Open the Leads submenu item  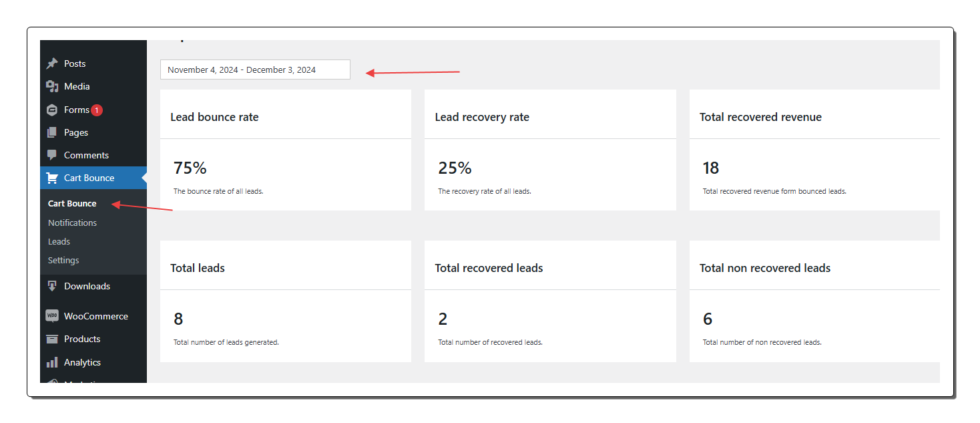[59, 242]
